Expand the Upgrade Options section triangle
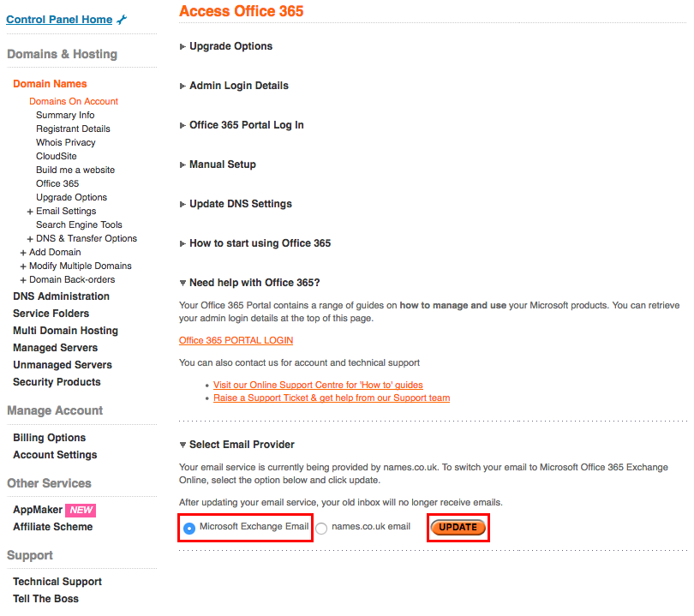The image size is (694, 616). (x=182, y=46)
